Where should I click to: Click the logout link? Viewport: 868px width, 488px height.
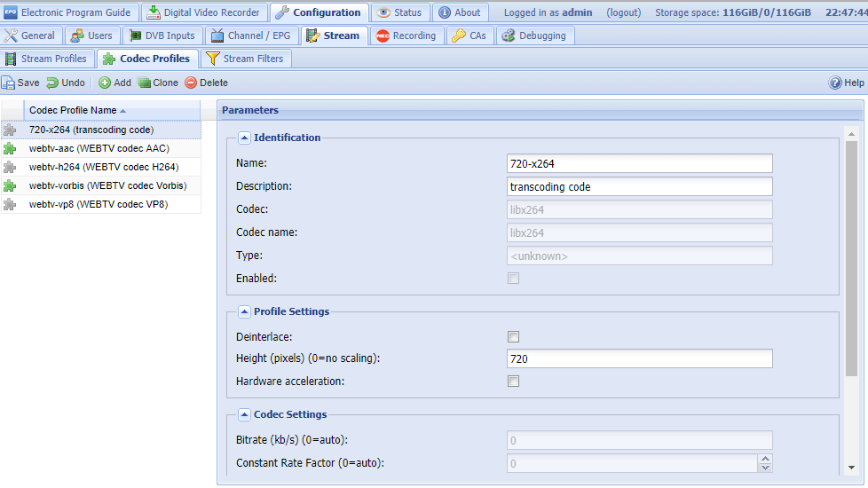point(625,12)
